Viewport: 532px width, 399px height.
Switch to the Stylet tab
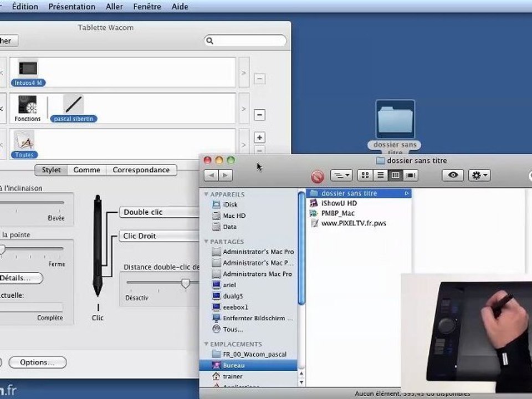pyautogui.click(x=51, y=170)
